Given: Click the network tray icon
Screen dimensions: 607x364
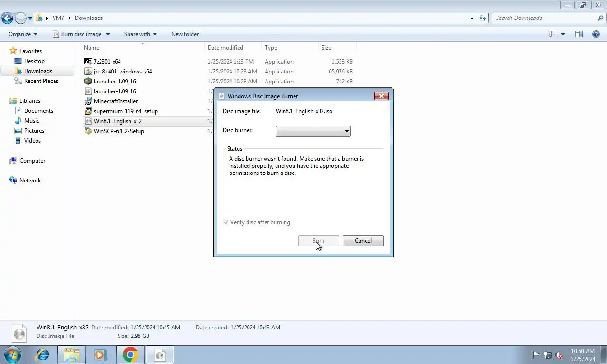Looking at the screenshot, I should [548, 355].
